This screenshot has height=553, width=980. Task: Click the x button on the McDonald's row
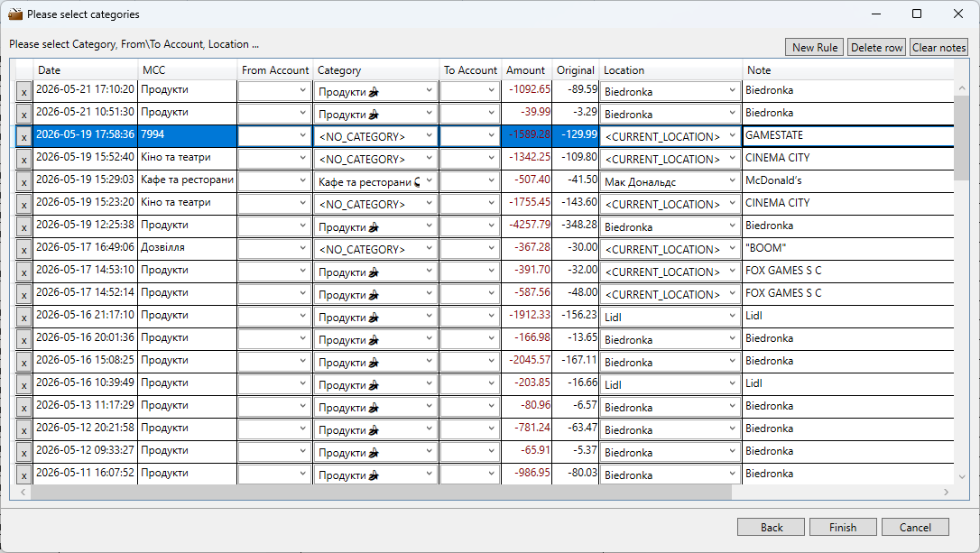(x=23, y=182)
